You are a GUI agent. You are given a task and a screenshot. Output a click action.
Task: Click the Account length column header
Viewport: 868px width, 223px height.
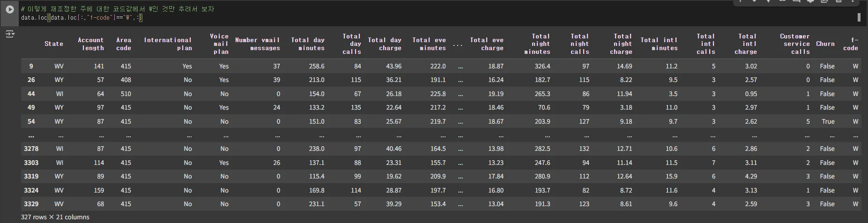(x=91, y=44)
